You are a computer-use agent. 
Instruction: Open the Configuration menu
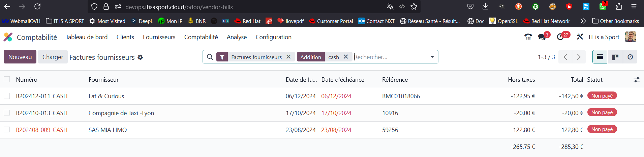[x=273, y=37]
